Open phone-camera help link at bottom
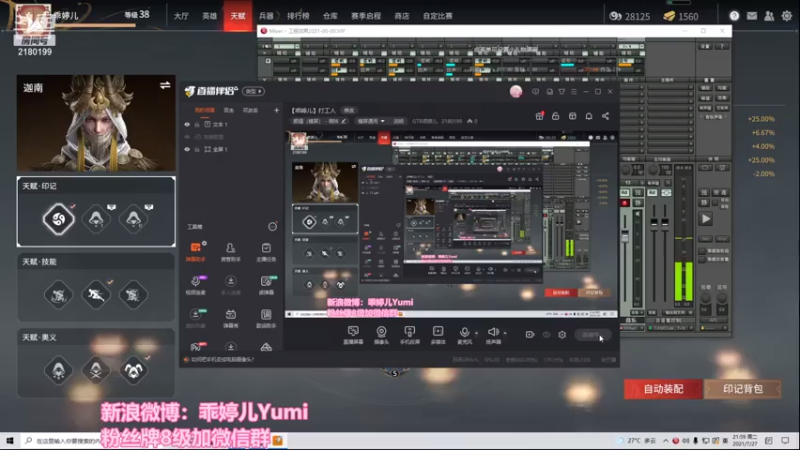 222,359
